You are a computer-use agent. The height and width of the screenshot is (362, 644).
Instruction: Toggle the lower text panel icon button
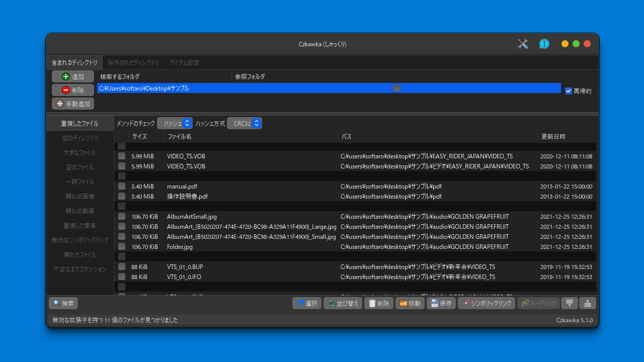[570, 303]
